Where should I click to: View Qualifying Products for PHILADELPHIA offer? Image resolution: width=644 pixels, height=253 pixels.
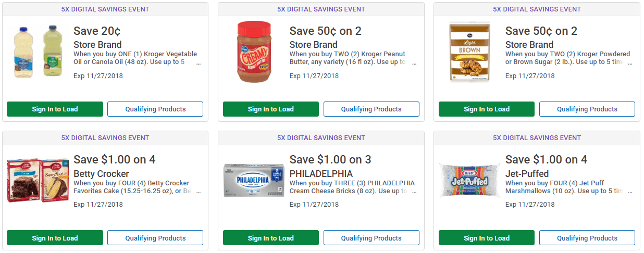[371, 238]
